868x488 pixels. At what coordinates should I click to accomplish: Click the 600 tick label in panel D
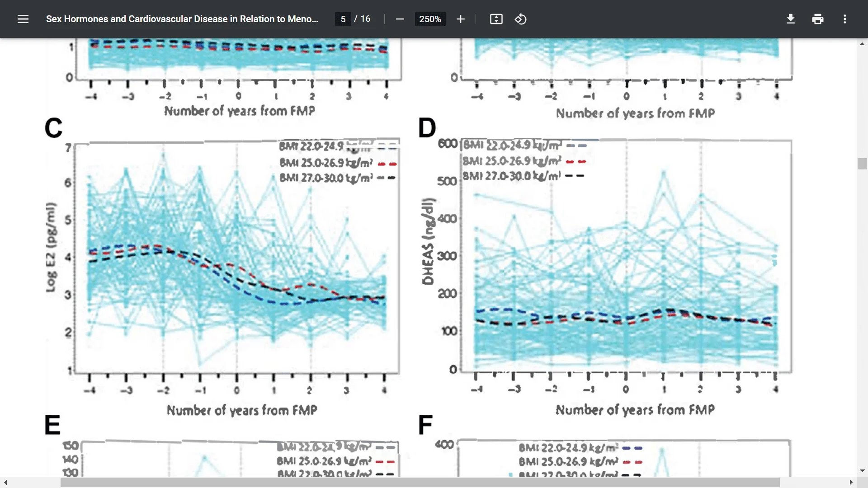point(448,144)
